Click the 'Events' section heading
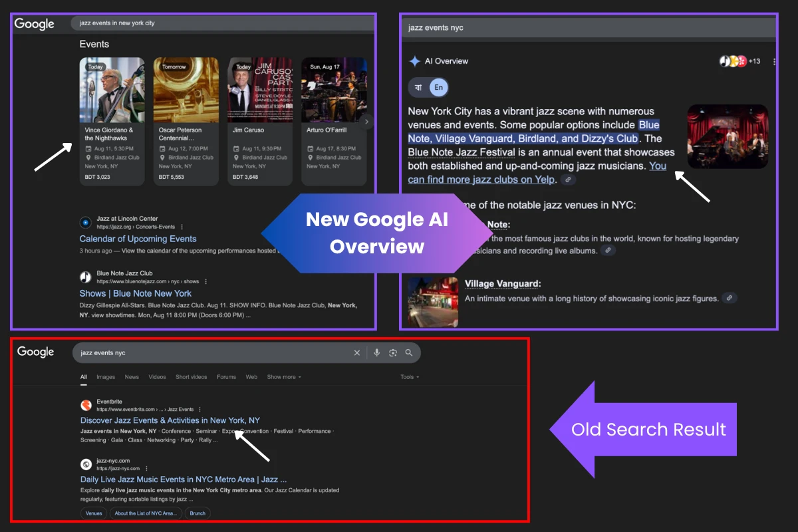This screenshot has height=532, width=798. tap(94, 45)
